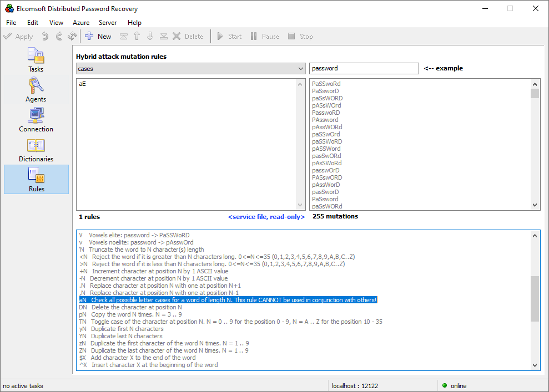Image resolution: width=549 pixels, height=392 pixels.
Task: Open the View menu
Action: pos(56,22)
